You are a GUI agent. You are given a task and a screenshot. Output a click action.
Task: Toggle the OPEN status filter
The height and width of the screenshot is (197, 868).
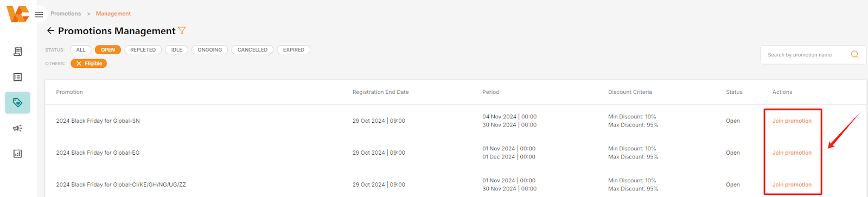coord(108,50)
